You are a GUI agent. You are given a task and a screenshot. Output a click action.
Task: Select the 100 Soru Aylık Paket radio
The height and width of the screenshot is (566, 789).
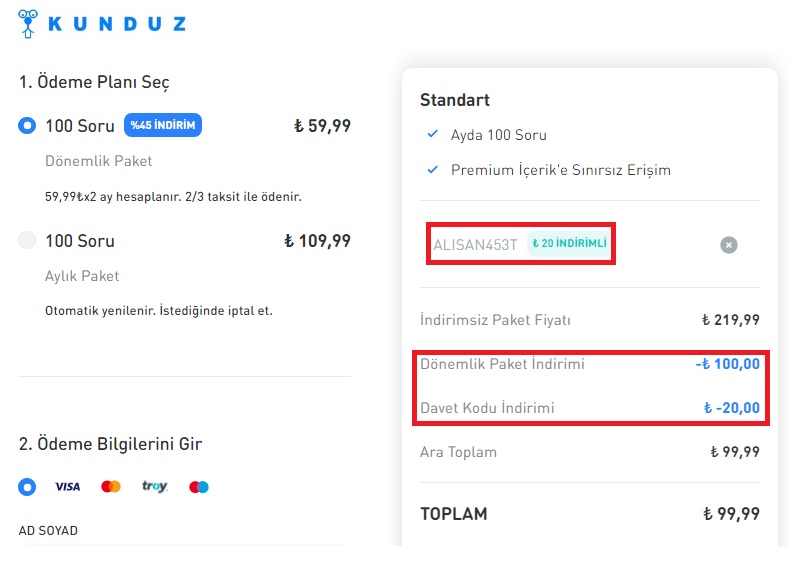(27, 240)
